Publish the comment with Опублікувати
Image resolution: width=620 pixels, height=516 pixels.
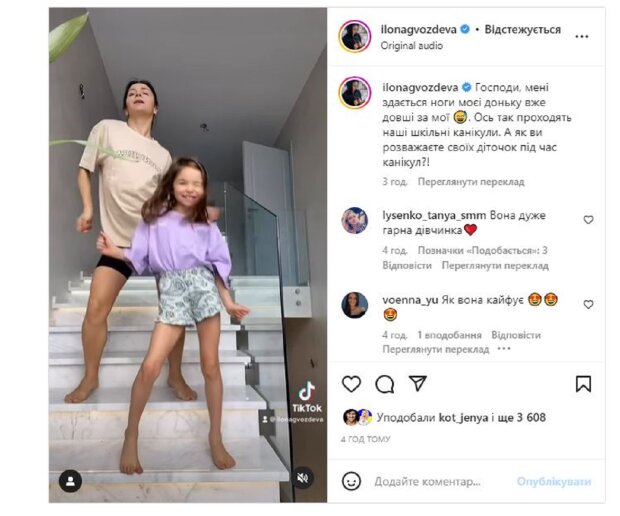click(554, 482)
